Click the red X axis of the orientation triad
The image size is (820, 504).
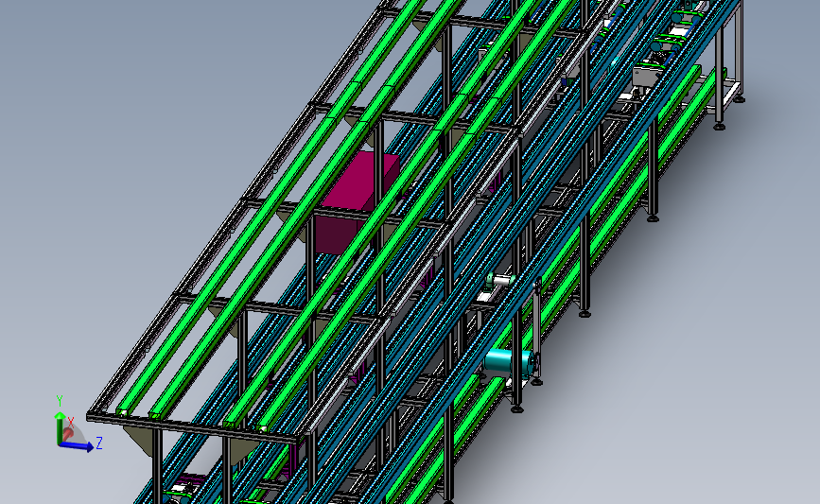[68, 433]
